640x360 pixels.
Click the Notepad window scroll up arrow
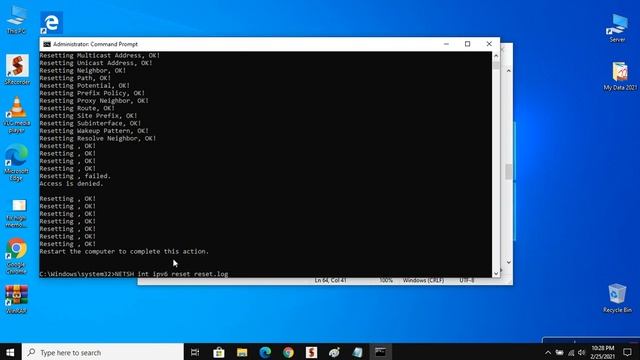(x=509, y=71)
